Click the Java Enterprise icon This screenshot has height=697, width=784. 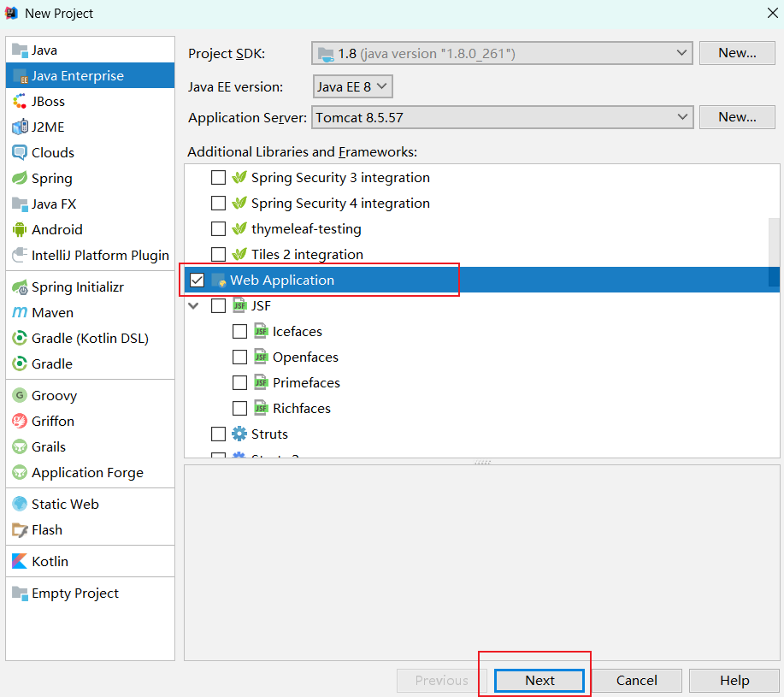coord(20,76)
